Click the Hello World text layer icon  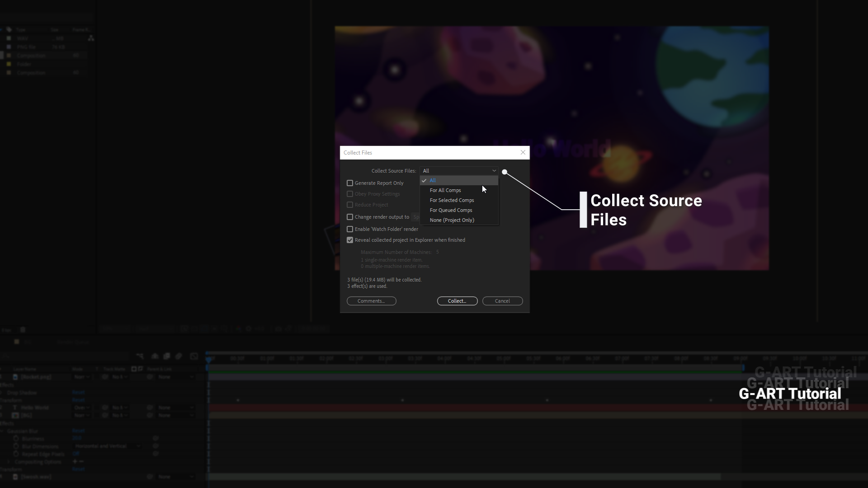[15, 408]
